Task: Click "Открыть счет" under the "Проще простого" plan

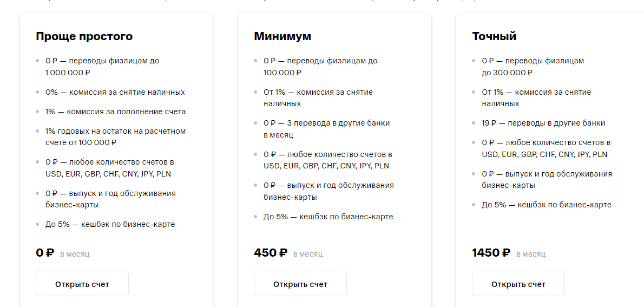Action: pyautogui.click(x=82, y=284)
